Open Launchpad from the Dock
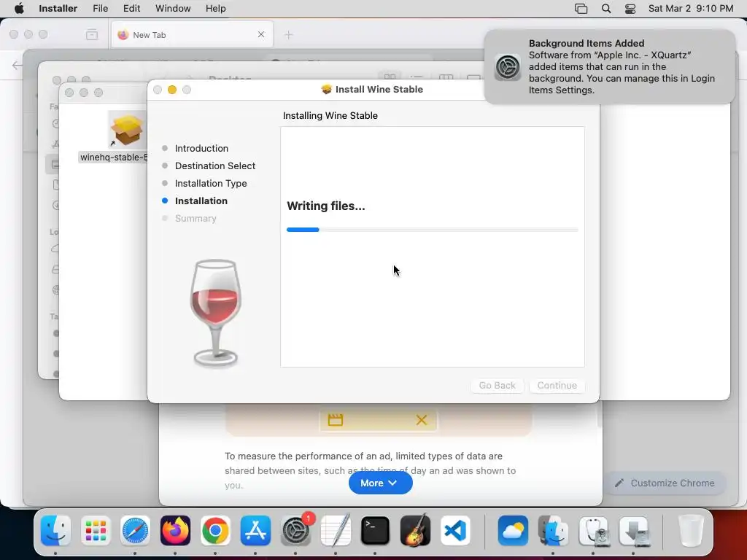This screenshot has height=560, width=747. [x=96, y=531]
